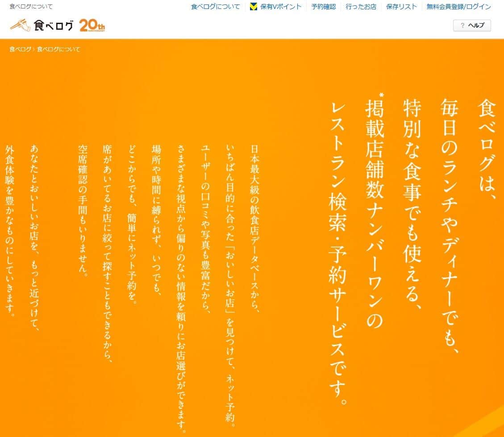Click the asterisk footnote mark above 掲載店舗数
The height and width of the screenshot is (437, 504).
381,95
